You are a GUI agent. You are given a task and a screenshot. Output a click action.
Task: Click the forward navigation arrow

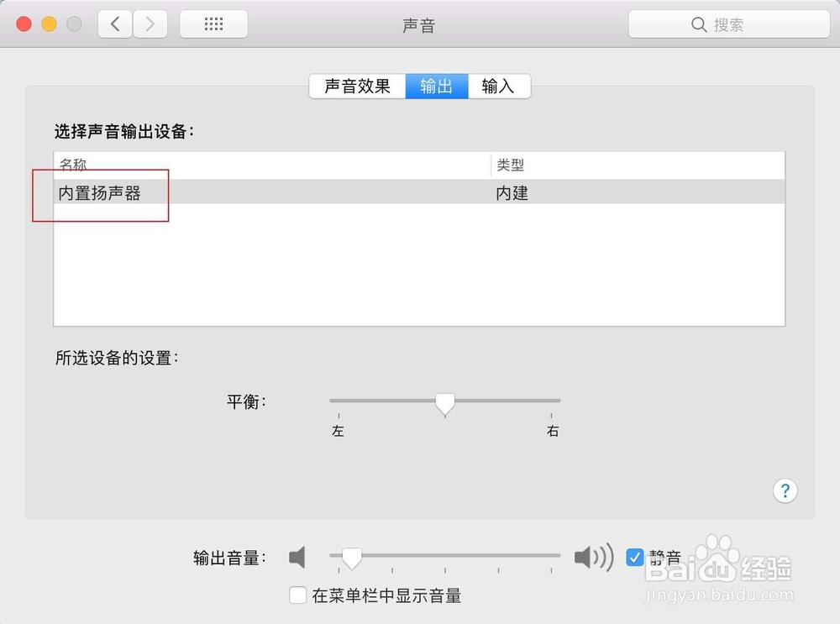(x=150, y=24)
